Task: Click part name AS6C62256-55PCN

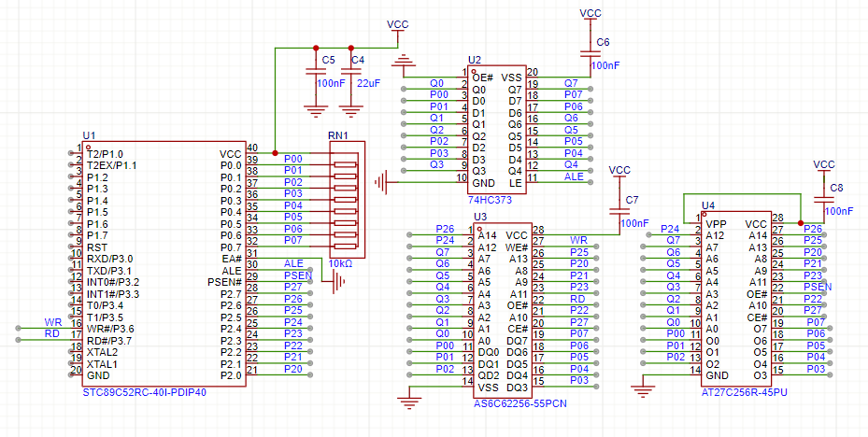Action: [x=519, y=403]
